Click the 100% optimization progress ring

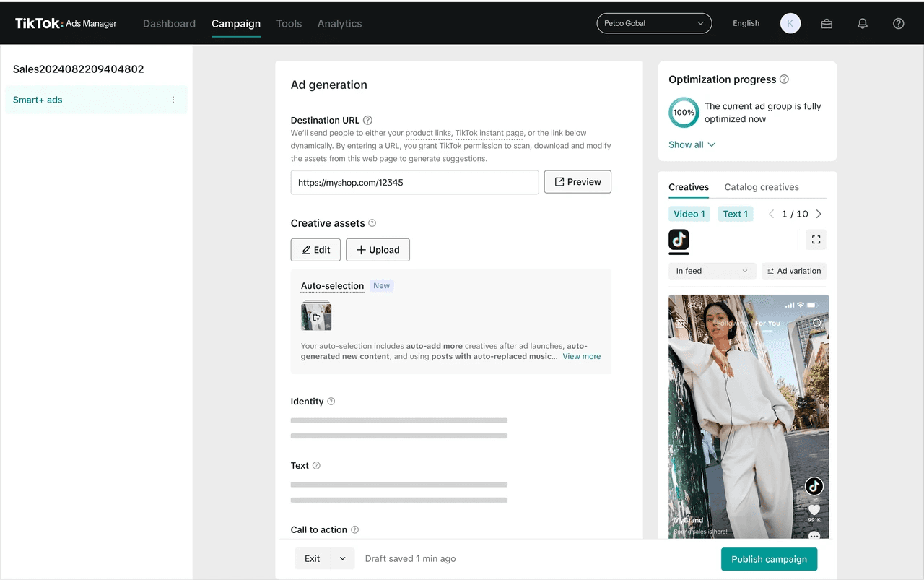click(684, 113)
